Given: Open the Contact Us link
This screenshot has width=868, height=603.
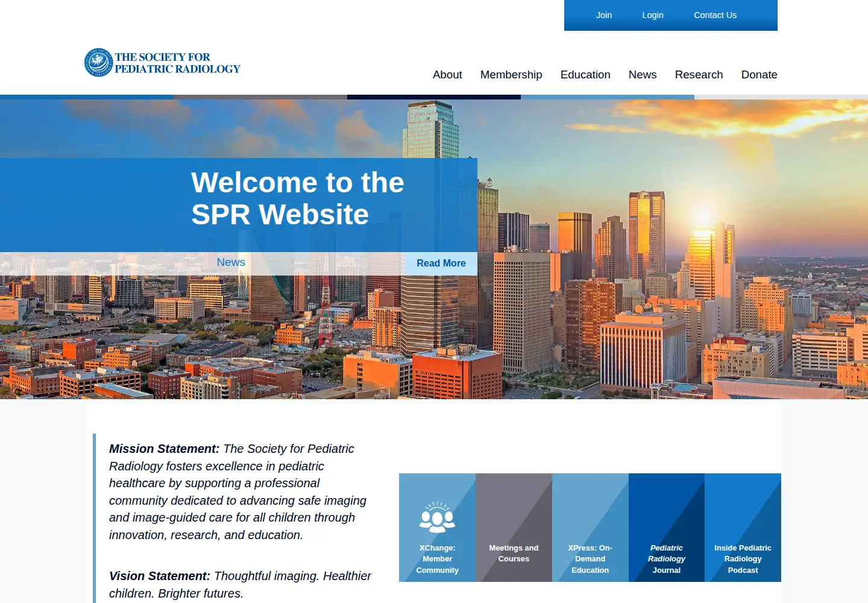Looking at the screenshot, I should click(715, 15).
